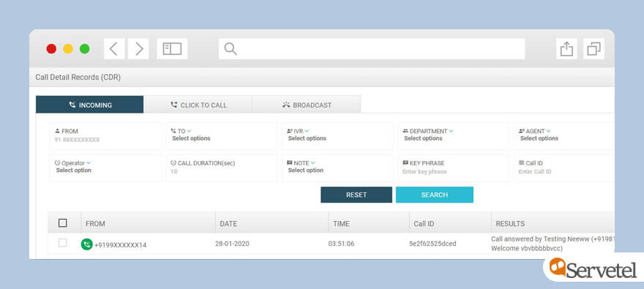The image size is (644, 289).
Task: Click the magnifier icon in address bar
Action: point(231,49)
